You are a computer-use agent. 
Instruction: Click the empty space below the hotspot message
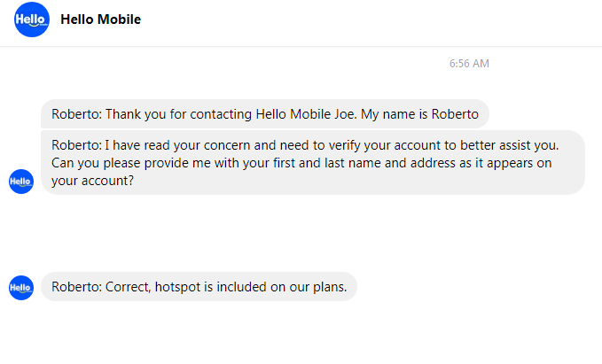coord(301,332)
